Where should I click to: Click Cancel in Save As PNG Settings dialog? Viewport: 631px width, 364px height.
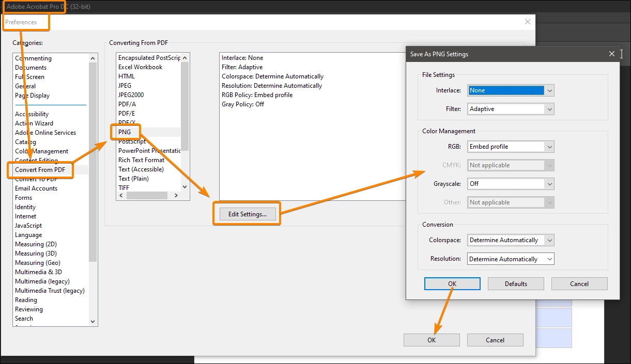tap(579, 283)
